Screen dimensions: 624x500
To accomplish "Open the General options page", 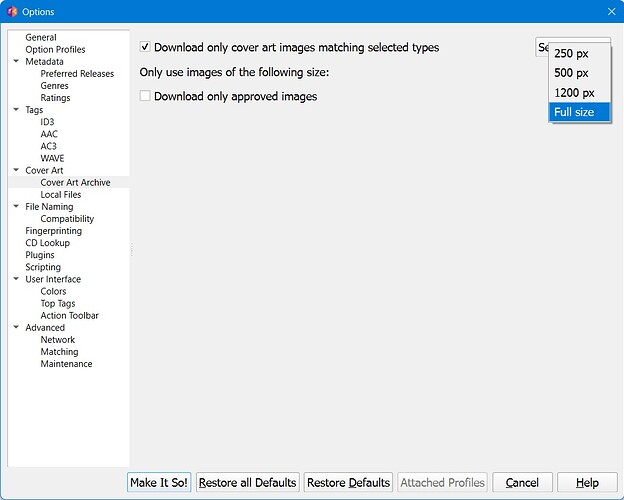I will (x=41, y=37).
